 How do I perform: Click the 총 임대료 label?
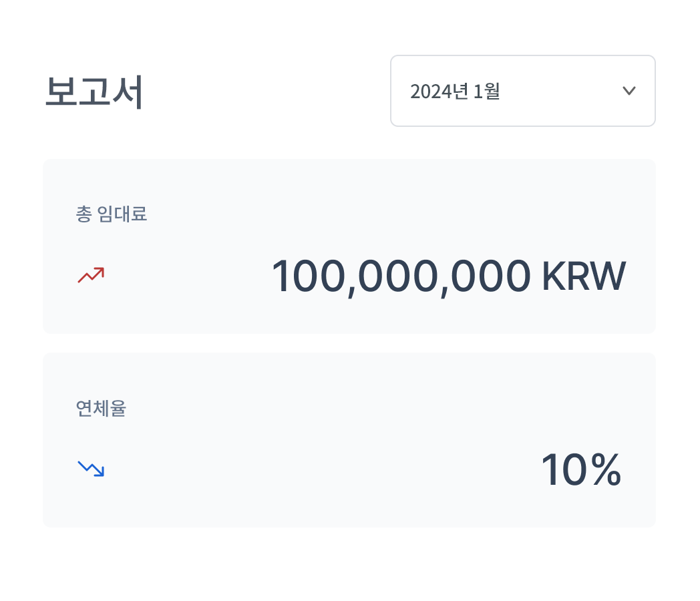[112, 214]
